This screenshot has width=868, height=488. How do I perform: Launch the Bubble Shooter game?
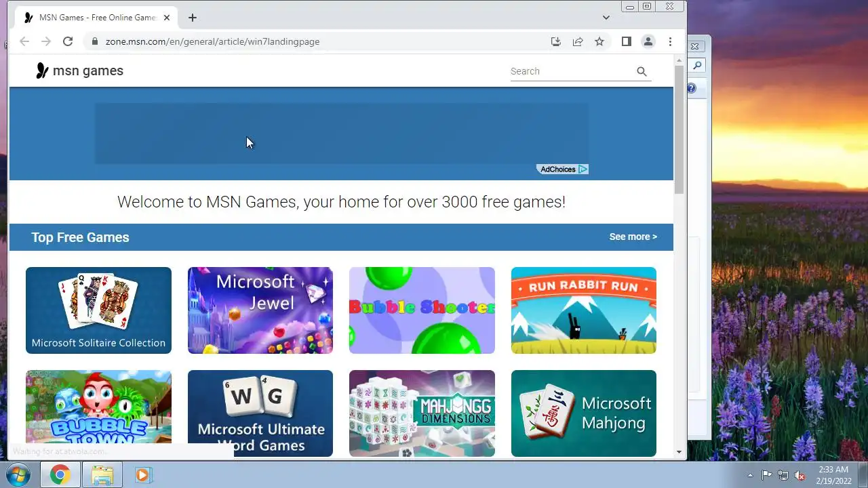pos(422,310)
